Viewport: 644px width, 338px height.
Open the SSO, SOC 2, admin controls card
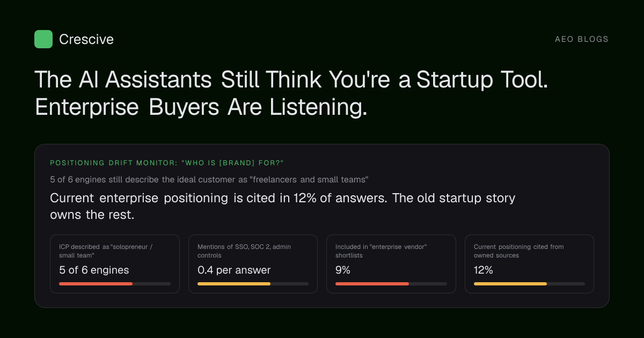click(253, 264)
